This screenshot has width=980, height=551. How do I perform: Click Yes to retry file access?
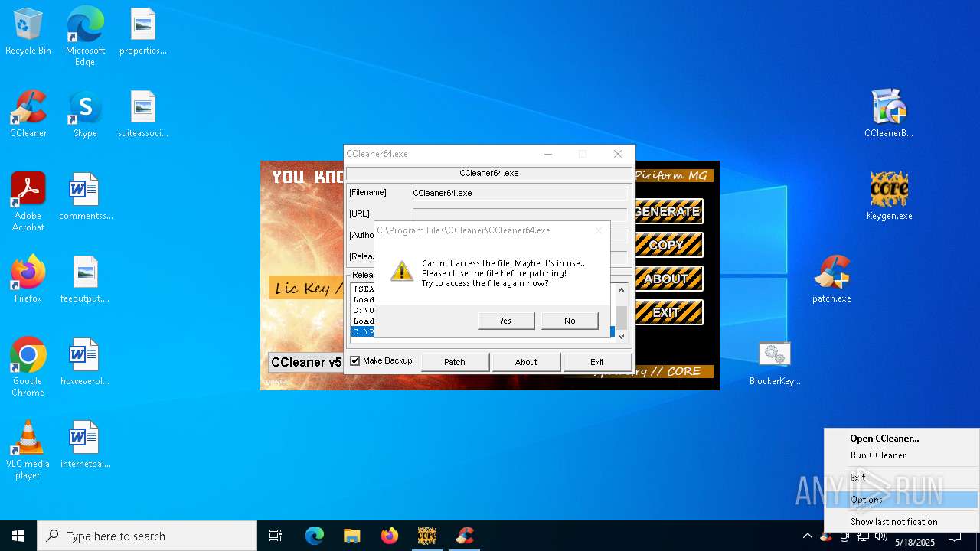506,321
